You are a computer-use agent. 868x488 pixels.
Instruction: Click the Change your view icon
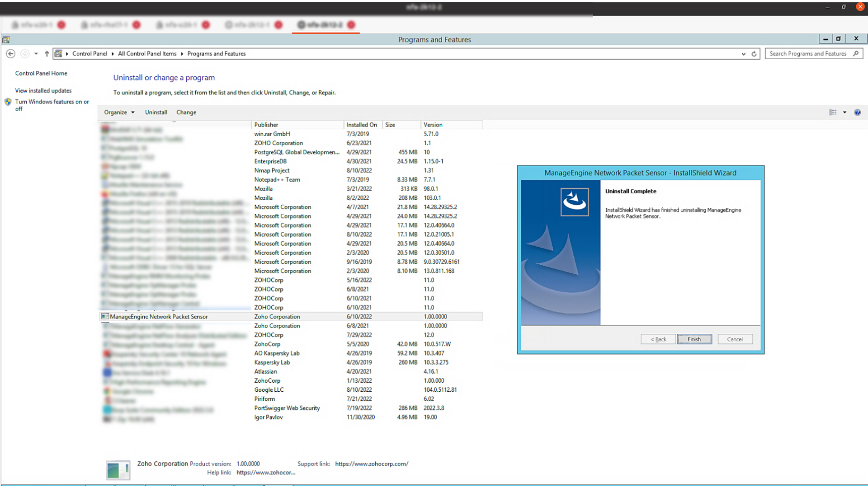tap(833, 113)
